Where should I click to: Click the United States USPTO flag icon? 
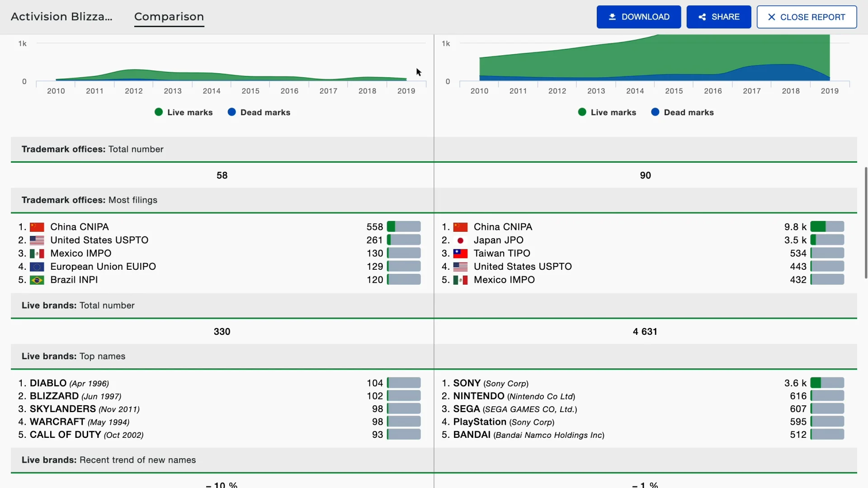coord(38,240)
